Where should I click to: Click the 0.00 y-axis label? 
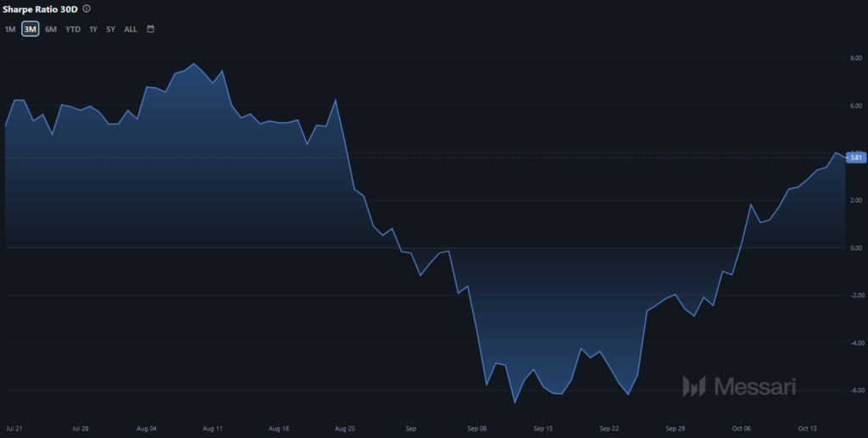coord(856,247)
